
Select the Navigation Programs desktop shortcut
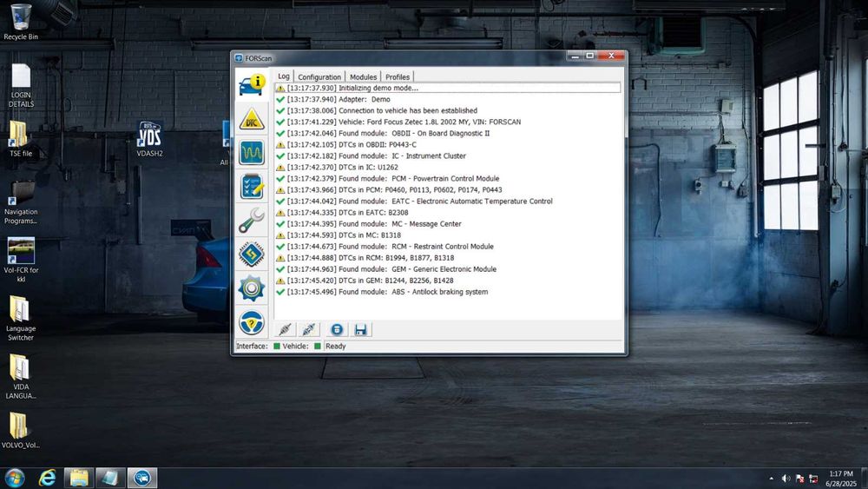coord(21,203)
